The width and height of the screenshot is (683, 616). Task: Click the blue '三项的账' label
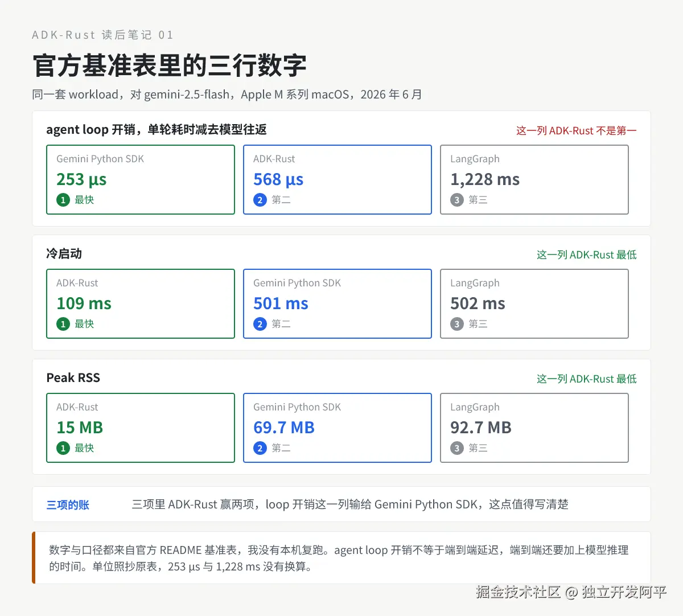point(68,505)
